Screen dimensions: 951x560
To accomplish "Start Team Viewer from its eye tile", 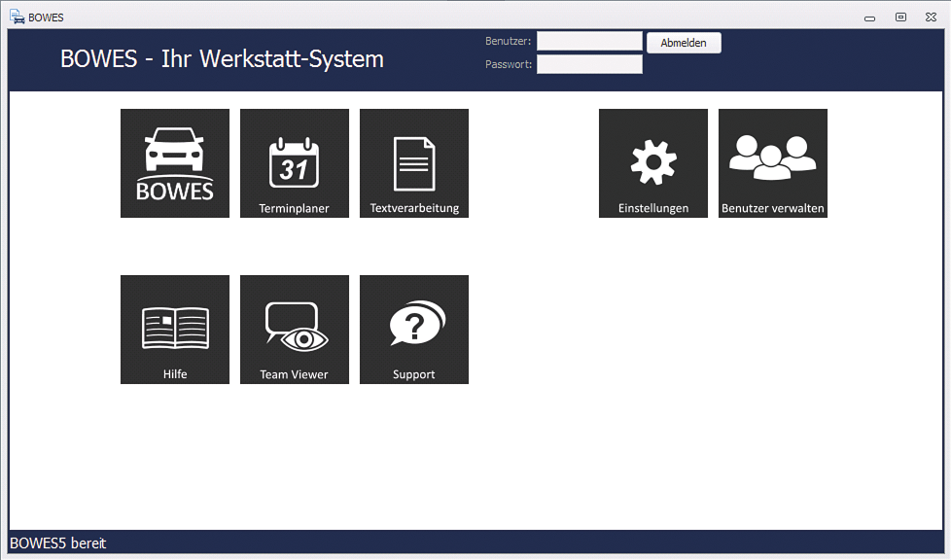I will [x=294, y=330].
